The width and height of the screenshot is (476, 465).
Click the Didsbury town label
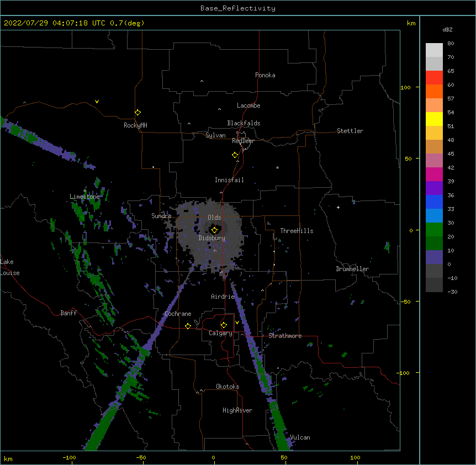coord(211,238)
